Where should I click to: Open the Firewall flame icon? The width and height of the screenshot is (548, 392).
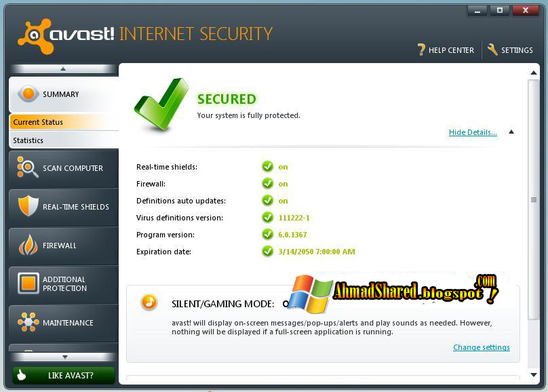tap(28, 245)
